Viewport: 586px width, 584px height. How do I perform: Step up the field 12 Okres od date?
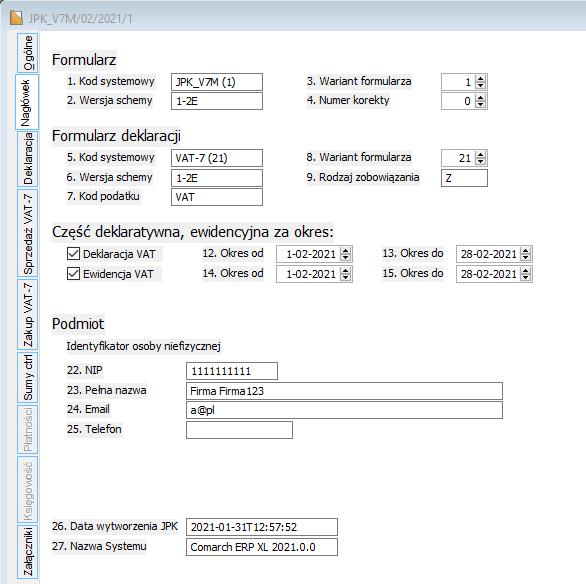point(346,251)
